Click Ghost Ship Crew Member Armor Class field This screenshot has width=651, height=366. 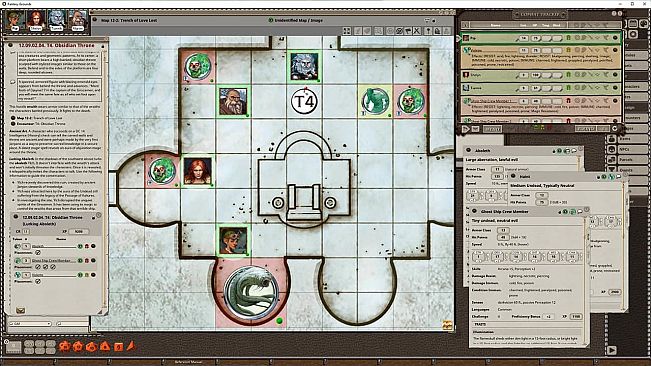(x=503, y=230)
